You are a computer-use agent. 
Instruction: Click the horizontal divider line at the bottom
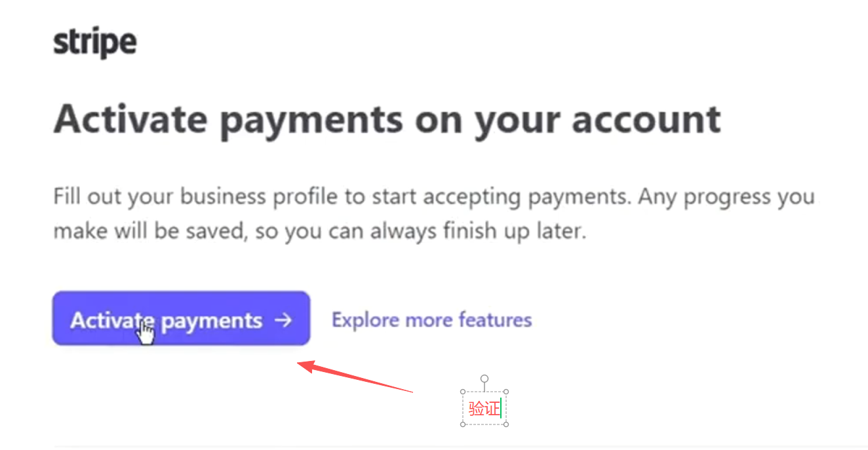point(459,447)
